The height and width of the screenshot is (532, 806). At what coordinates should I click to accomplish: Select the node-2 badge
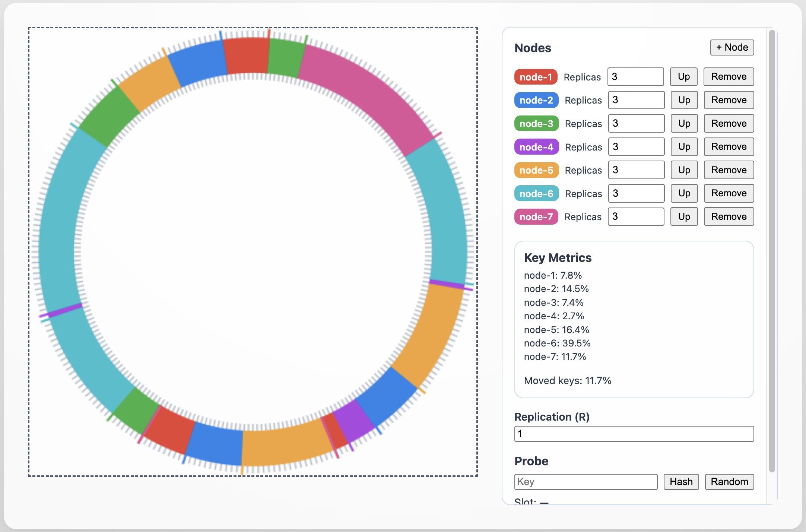536,100
